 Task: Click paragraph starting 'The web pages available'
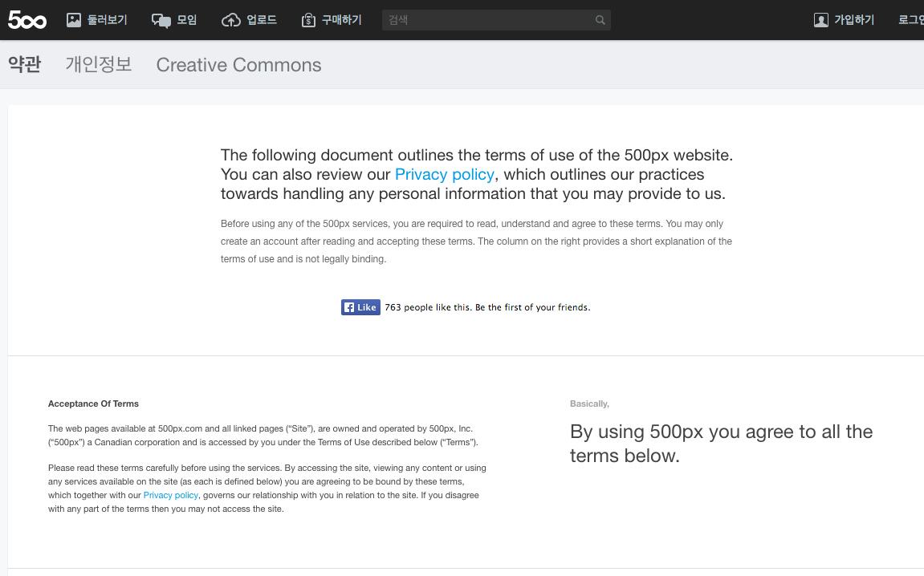[263, 436]
